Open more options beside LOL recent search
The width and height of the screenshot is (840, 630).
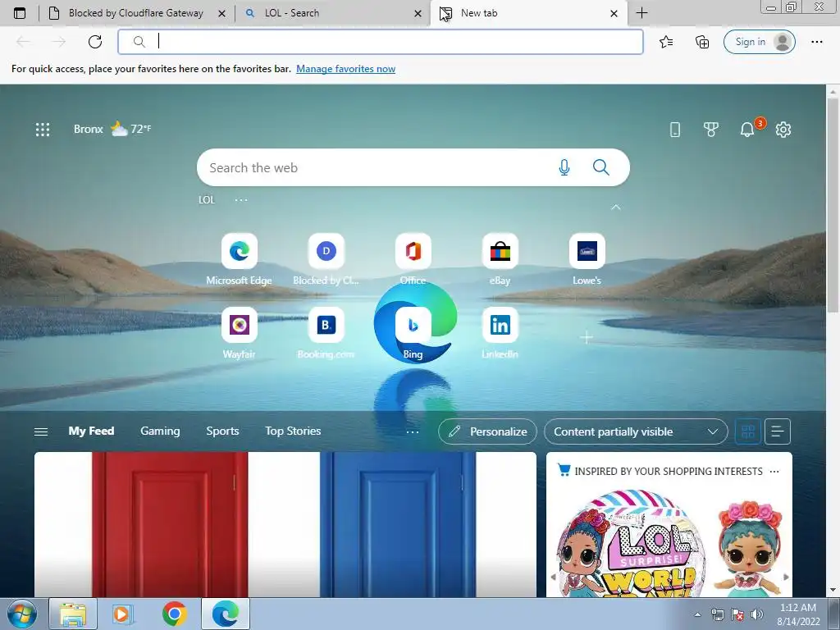pos(241,200)
